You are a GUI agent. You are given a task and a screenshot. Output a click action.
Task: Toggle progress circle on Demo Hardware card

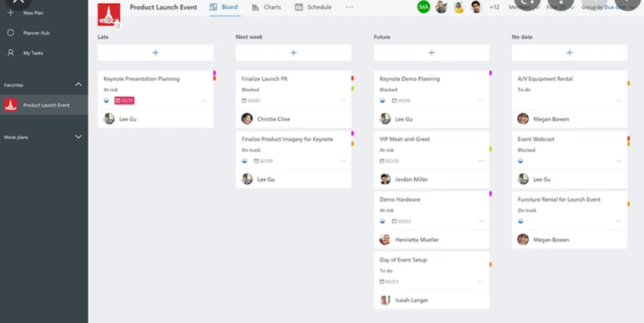[x=382, y=222]
